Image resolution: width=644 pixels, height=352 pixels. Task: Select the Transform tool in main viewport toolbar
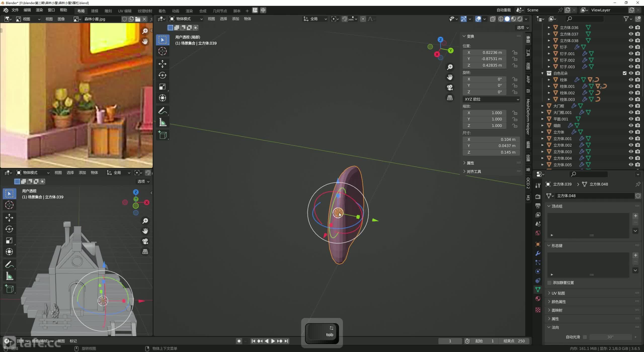(163, 98)
